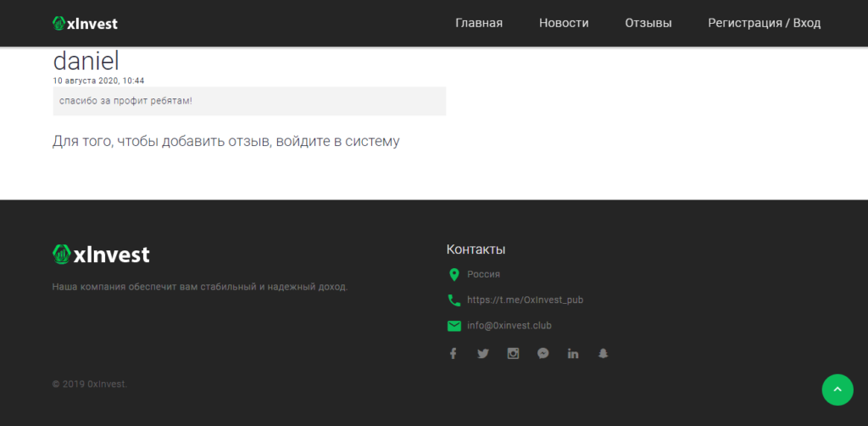Screen dimensions: 868x426
Task: Go to the Главная page
Action: (479, 23)
